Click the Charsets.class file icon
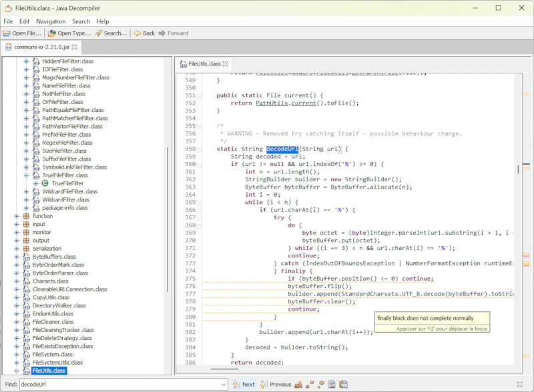 point(26,281)
